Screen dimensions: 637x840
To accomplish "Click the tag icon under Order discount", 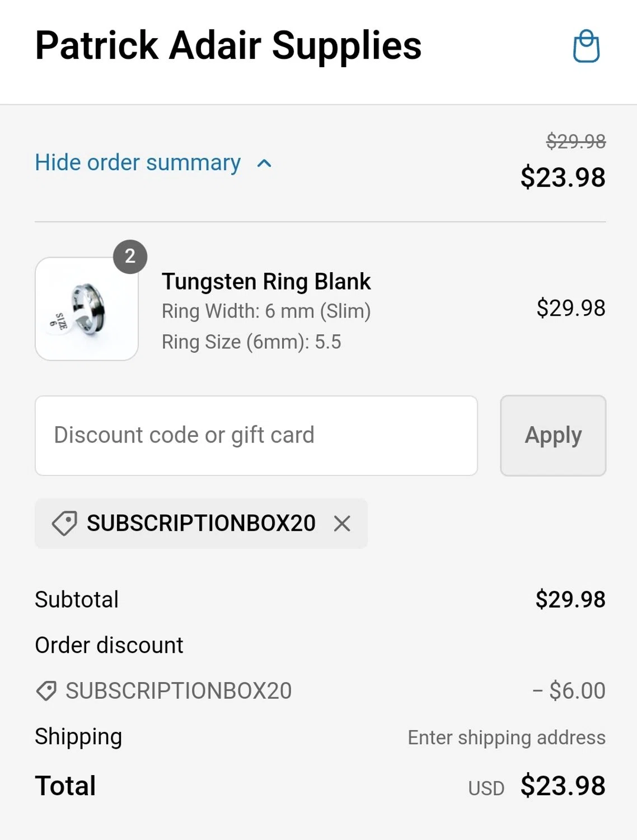I will point(46,691).
